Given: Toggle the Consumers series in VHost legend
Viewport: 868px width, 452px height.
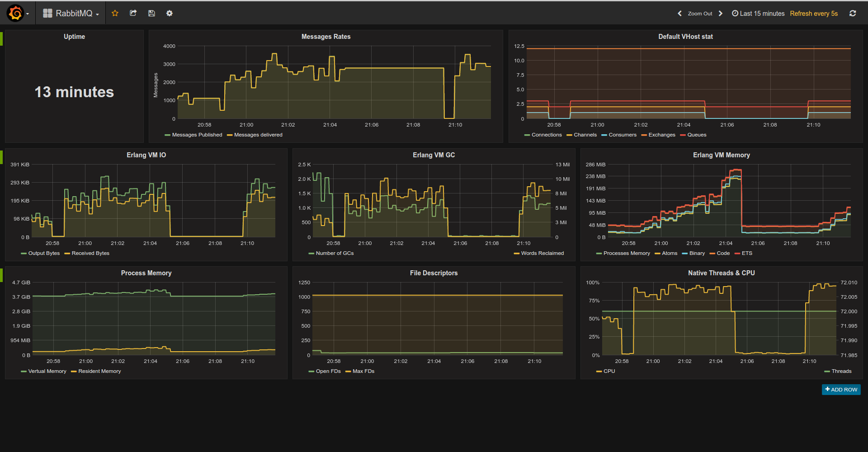Looking at the screenshot, I should tap(622, 135).
